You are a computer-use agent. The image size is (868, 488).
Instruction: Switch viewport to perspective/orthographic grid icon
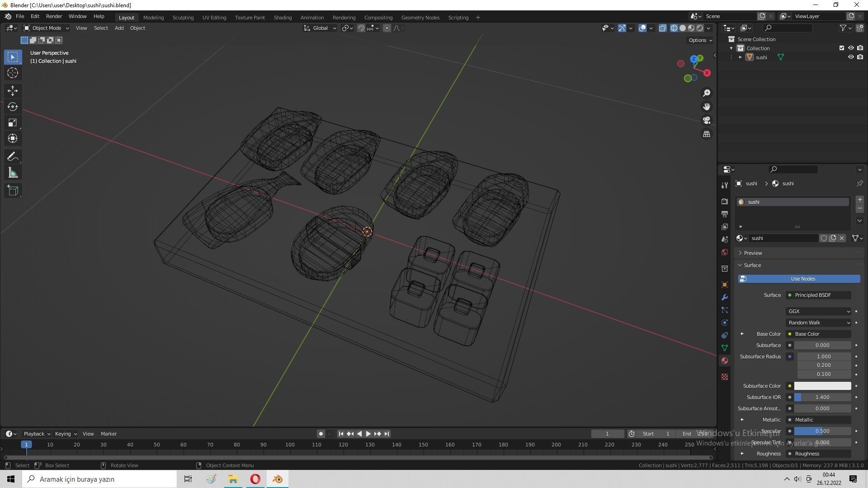706,134
